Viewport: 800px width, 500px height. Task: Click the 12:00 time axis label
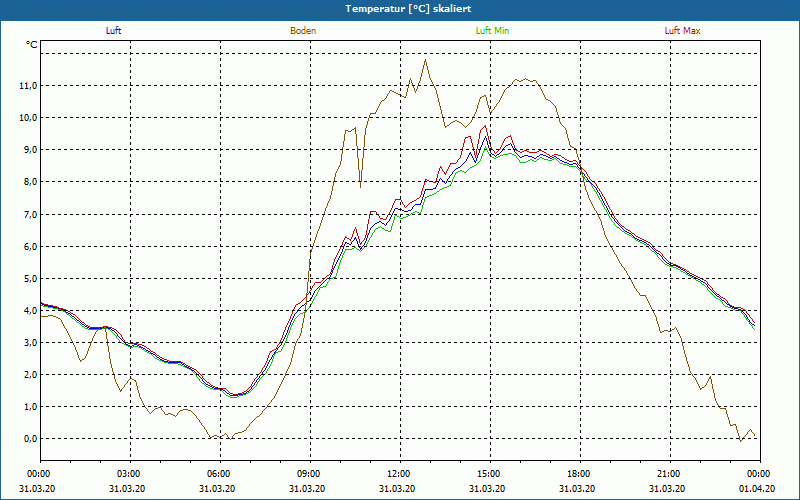[398, 474]
